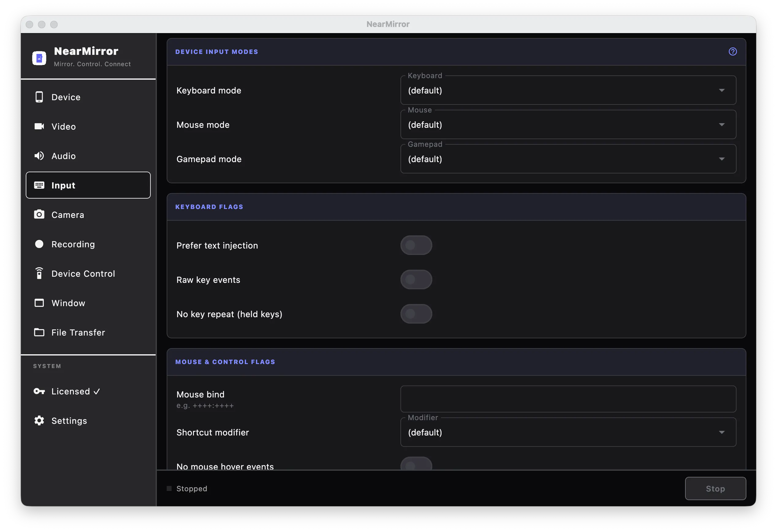The image size is (777, 532).
Task: Open the Camera section
Action: 88,215
